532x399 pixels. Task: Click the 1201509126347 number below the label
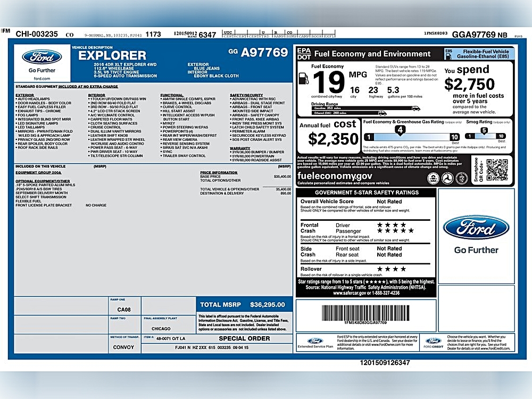[385, 363]
